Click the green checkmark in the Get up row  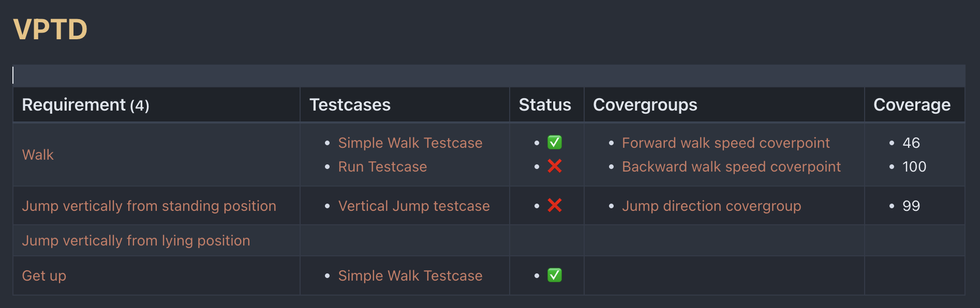(x=554, y=275)
